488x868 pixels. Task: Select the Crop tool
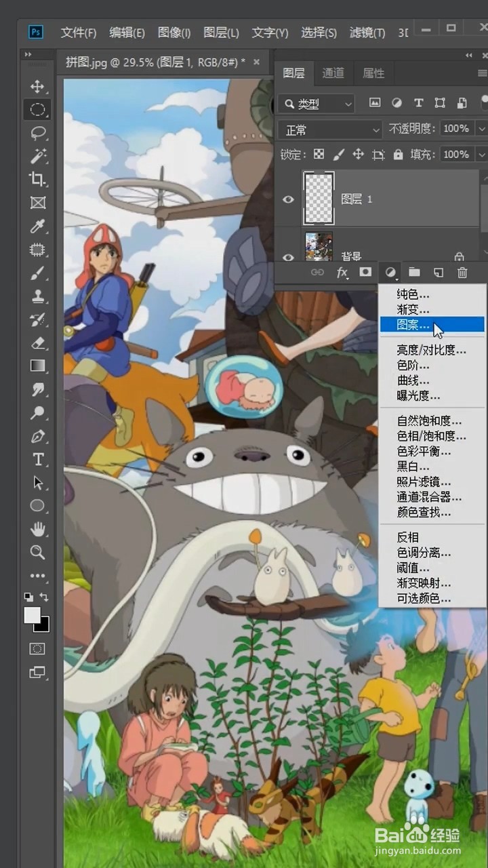(x=37, y=179)
